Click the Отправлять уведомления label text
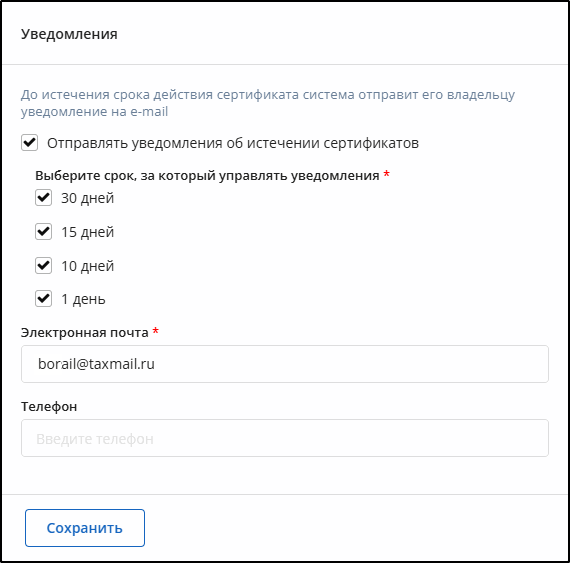This screenshot has width=570, height=563. [x=233, y=143]
